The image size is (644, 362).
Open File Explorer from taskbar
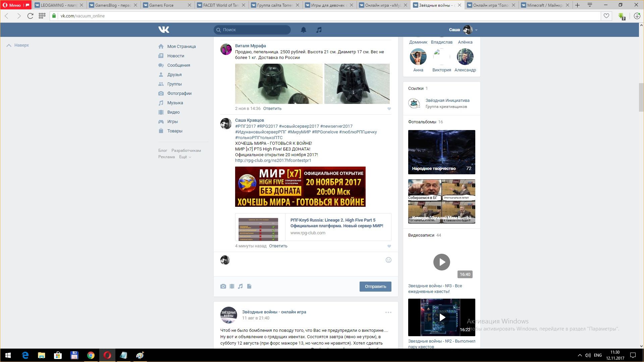41,355
